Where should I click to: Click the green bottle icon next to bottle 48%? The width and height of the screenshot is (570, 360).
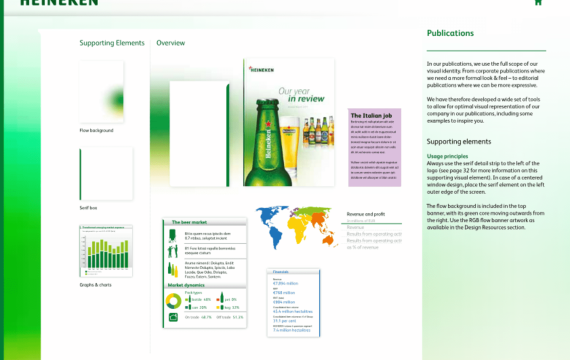[189, 299]
